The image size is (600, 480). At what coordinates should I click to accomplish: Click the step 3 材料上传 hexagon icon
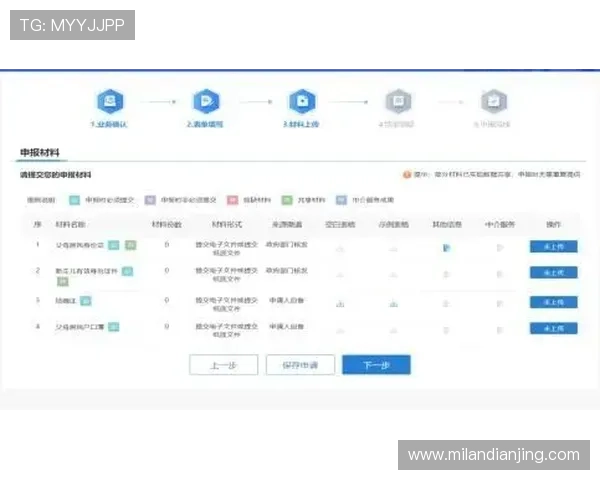click(302, 101)
